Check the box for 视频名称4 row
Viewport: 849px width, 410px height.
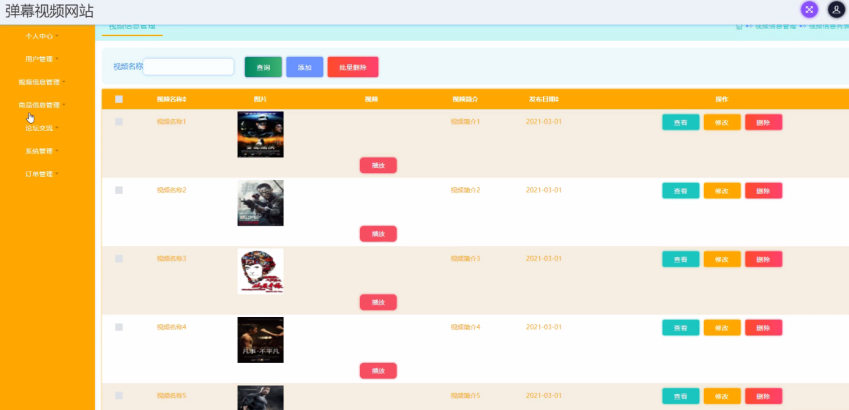(x=119, y=327)
